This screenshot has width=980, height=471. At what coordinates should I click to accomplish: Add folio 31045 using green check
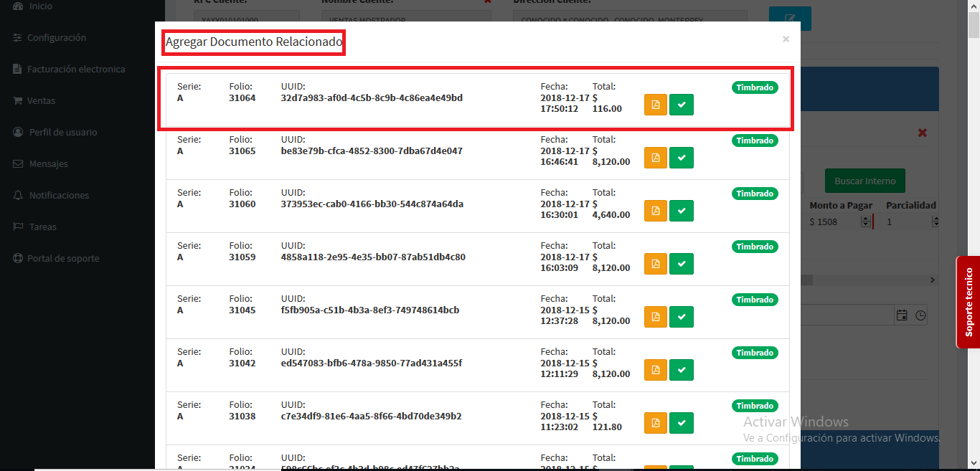point(682,317)
